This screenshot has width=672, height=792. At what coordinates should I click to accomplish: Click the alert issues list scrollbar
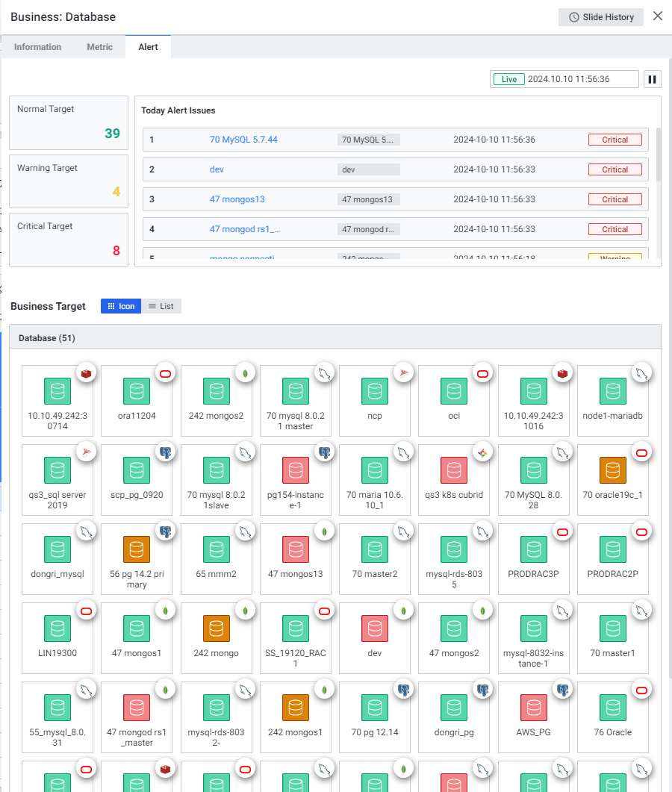[x=658, y=155]
